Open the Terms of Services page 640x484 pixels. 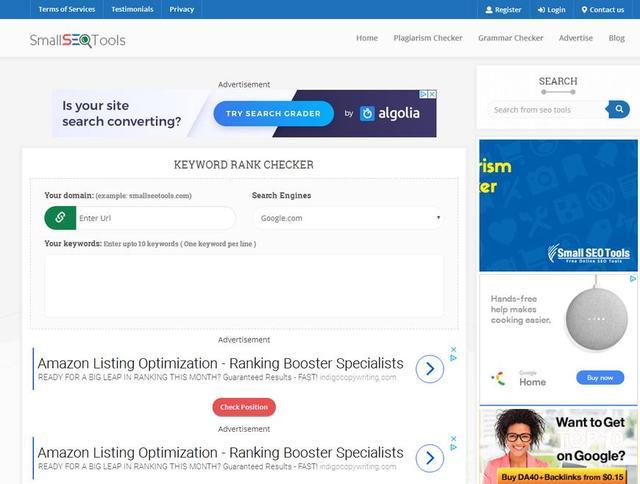(x=67, y=9)
